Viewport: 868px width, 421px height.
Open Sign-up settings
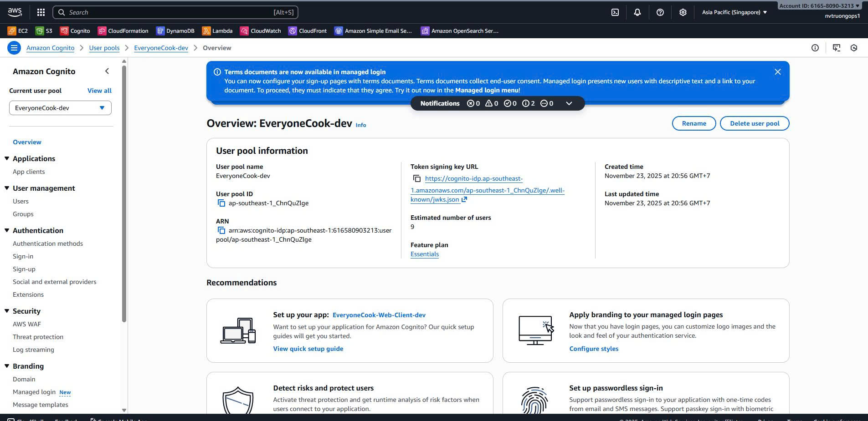[x=24, y=269]
